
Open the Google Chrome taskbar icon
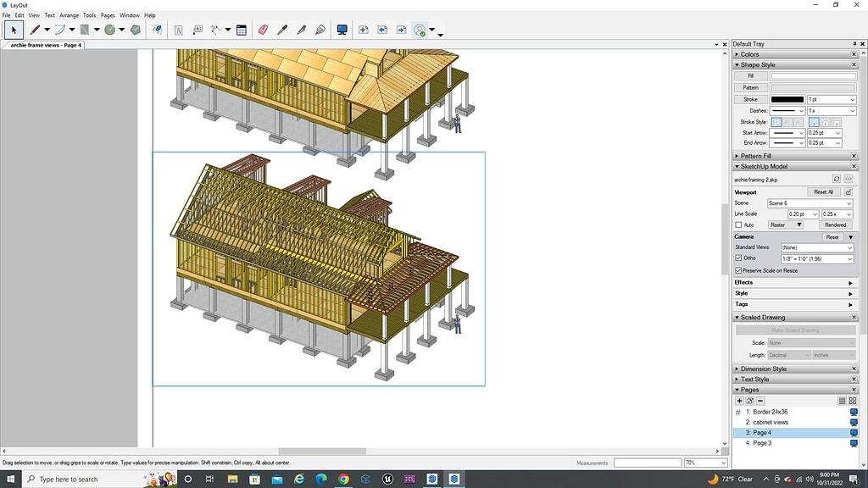(342, 479)
